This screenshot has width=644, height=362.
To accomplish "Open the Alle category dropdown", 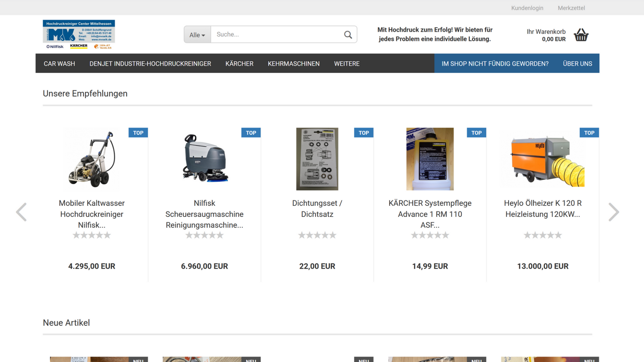I will click(197, 35).
